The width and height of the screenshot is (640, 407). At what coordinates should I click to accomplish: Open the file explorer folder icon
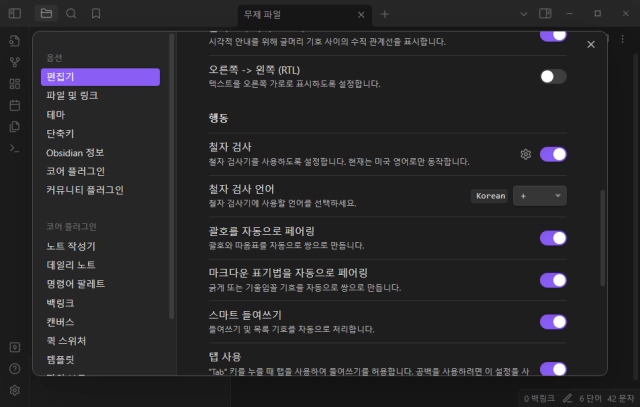pos(46,13)
